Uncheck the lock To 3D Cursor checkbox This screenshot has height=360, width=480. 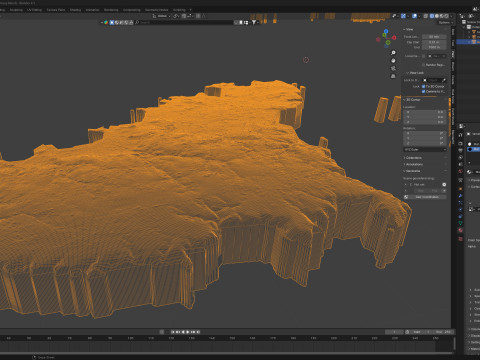click(x=424, y=86)
